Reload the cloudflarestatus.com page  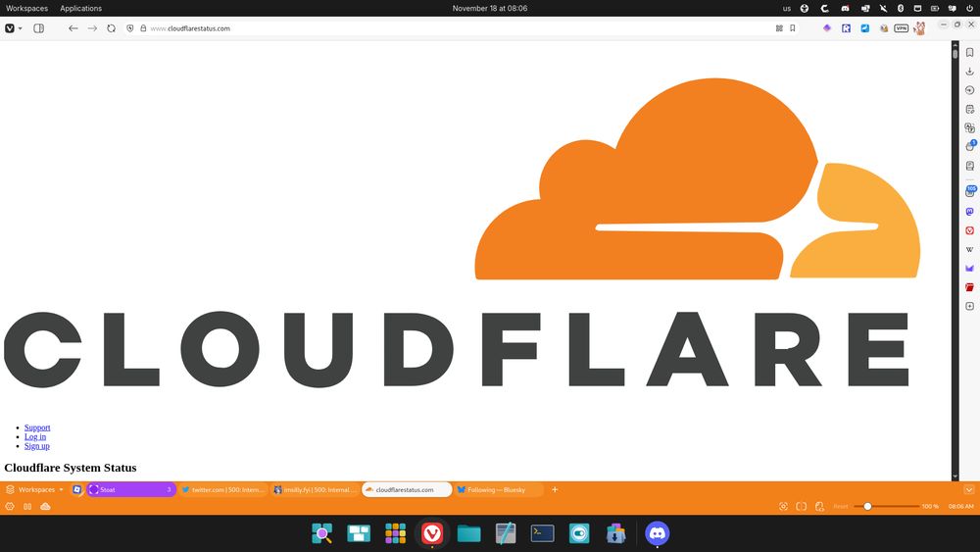(112, 28)
